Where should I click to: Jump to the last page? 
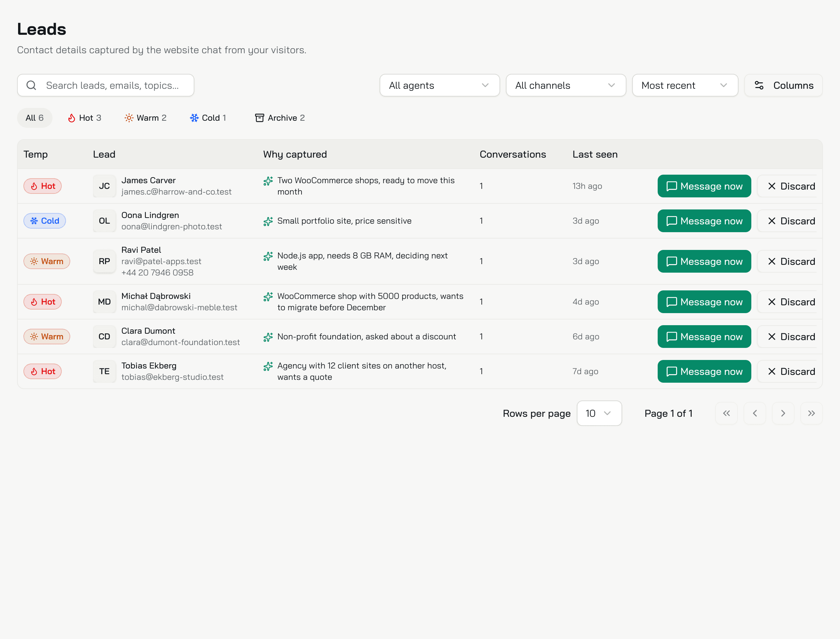tap(812, 413)
